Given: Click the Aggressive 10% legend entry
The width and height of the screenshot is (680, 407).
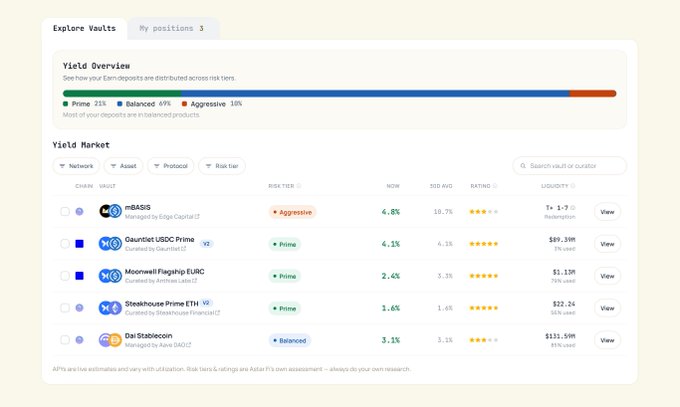Looking at the screenshot, I should pos(212,104).
